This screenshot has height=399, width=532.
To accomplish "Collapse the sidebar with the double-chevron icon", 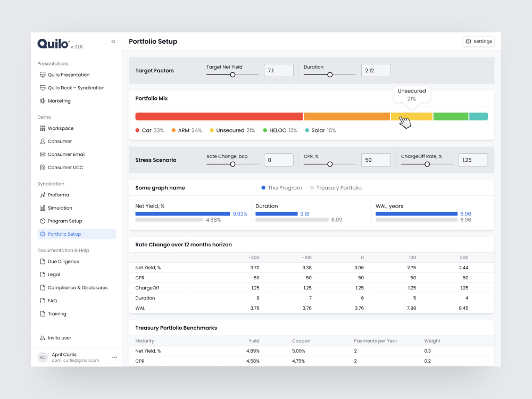I will click(113, 41).
